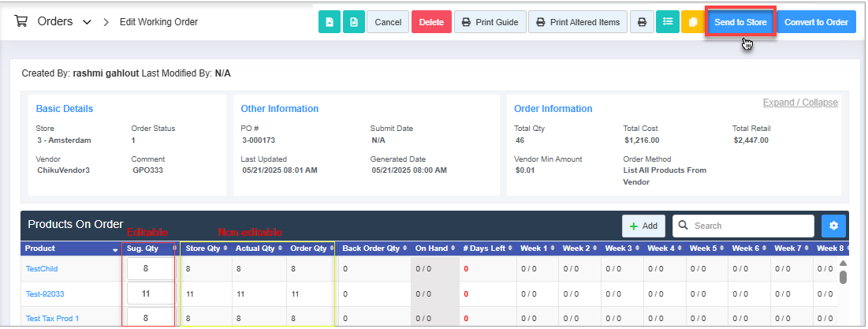Click Order Qty cell 11 for Test-92033
Viewport: 868px width, 329px height.
(x=295, y=294)
